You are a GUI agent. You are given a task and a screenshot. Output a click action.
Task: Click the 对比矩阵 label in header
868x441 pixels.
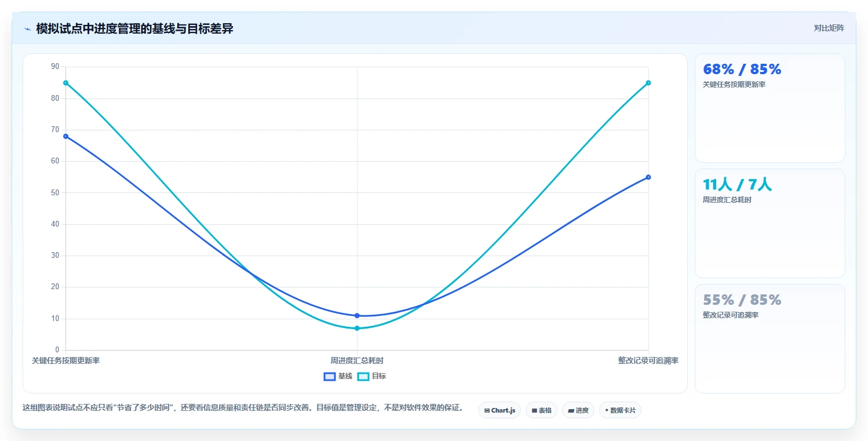point(829,28)
